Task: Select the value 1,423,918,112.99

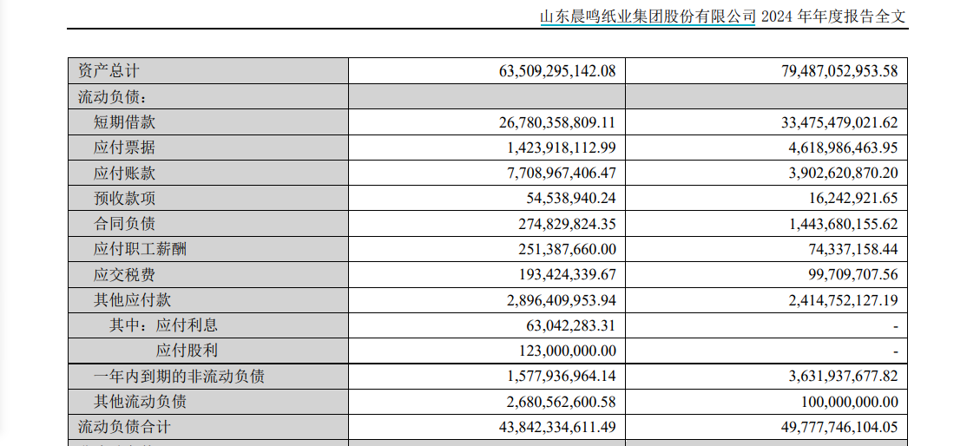Action: point(562,148)
